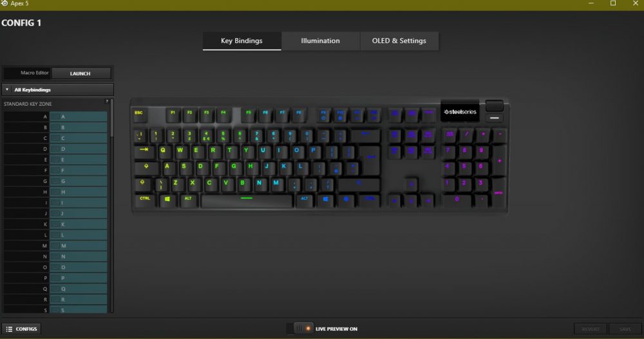Click the Apex 5 app logo icon

pyautogui.click(x=4, y=3)
